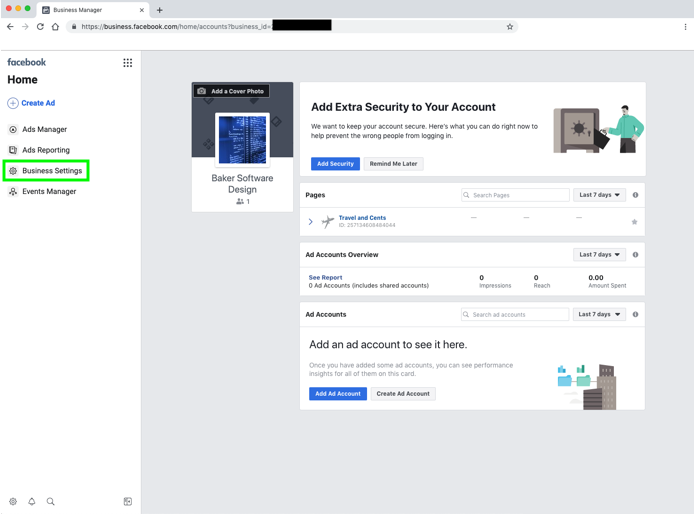694x514 pixels.
Task: Click the member count below business name
Action: pyautogui.click(x=243, y=201)
